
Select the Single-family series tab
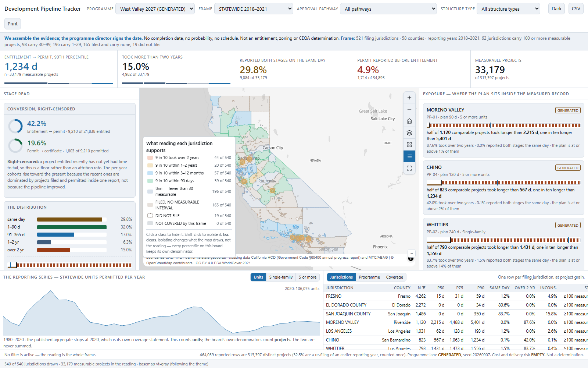(281, 277)
